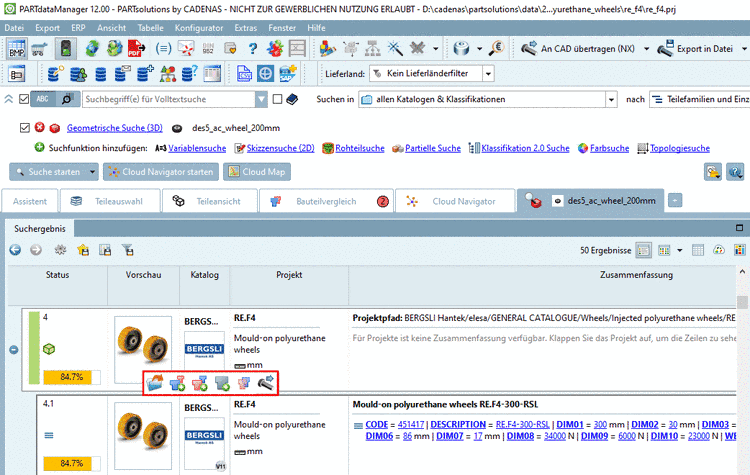750x475 pixels.
Task: Click the settings gear in Suchergebnis toolbar
Action: 60,250
